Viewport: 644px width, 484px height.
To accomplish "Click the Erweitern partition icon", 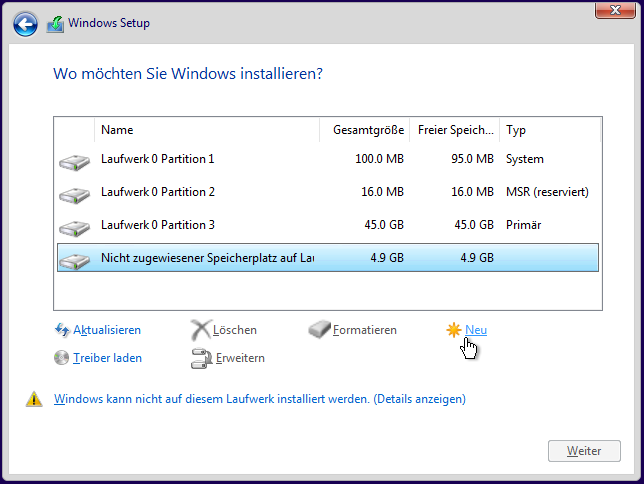I will (x=200, y=358).
